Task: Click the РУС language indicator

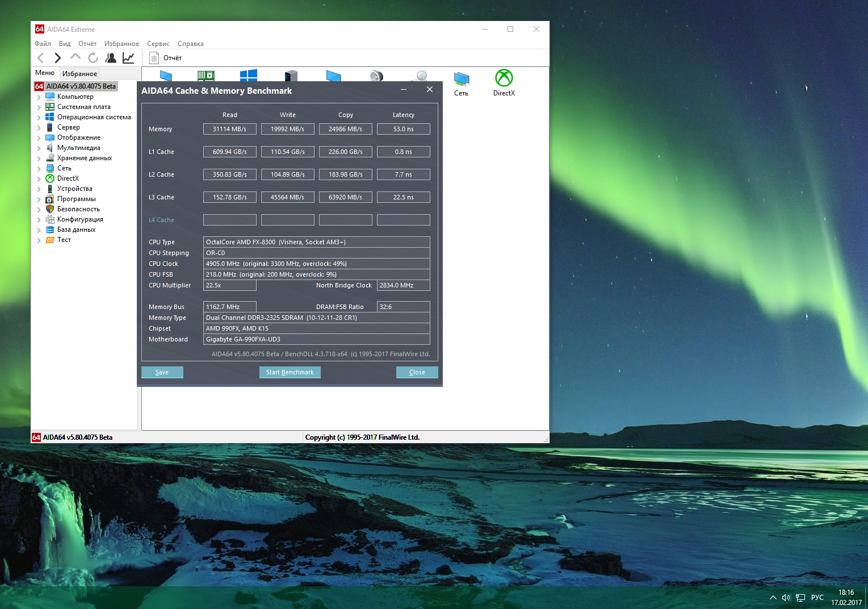Action: click(x=817, y=598)
